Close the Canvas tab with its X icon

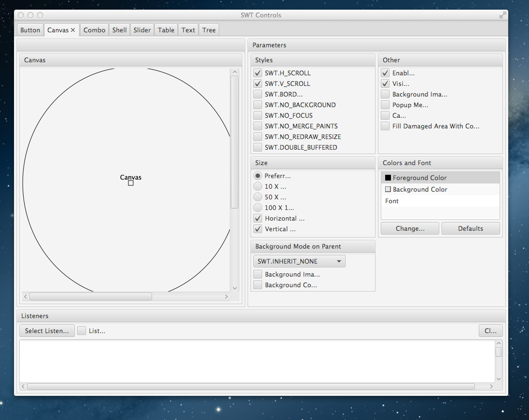pos(73,30)
